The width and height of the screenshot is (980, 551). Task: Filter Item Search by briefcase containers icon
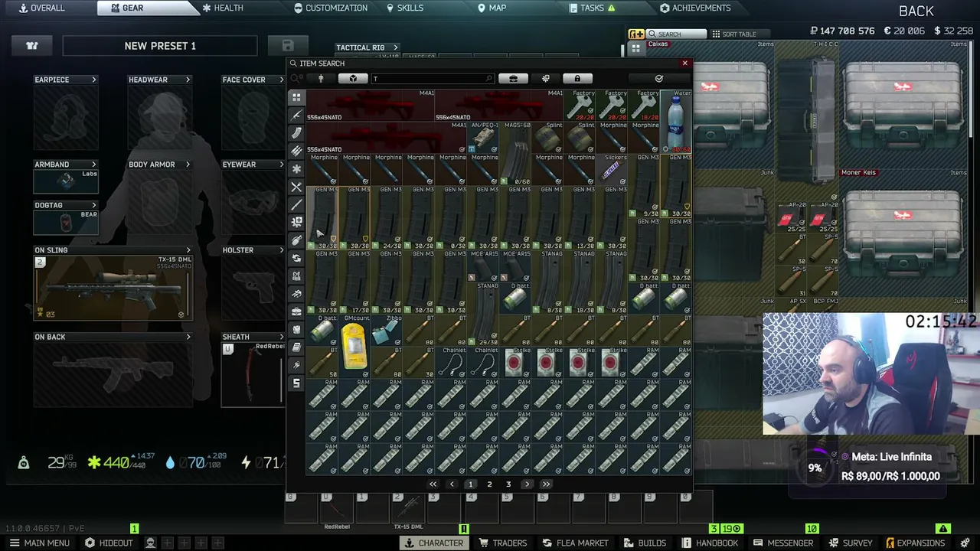click(x=296, y=311)
